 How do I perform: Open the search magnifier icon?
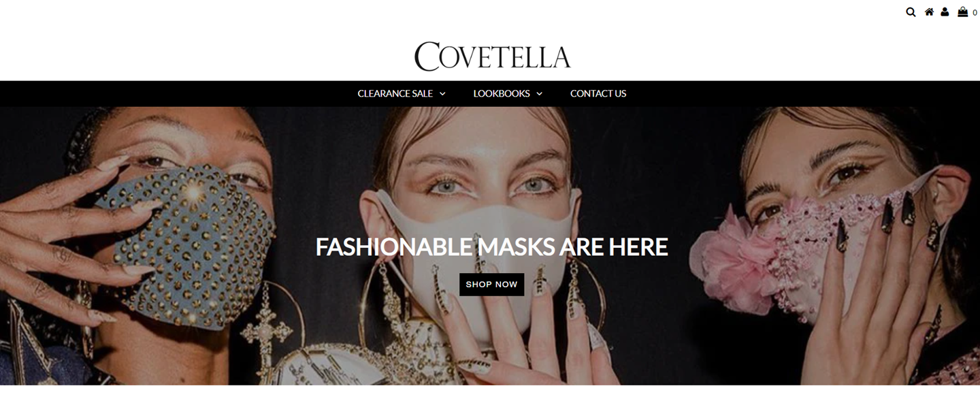pos(911,12)
